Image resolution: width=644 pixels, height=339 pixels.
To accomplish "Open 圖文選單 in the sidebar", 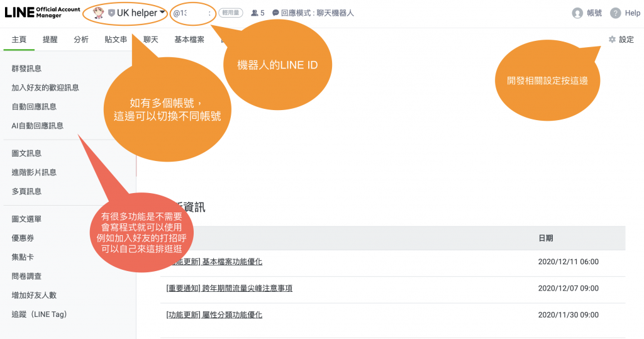I will 26,219.
